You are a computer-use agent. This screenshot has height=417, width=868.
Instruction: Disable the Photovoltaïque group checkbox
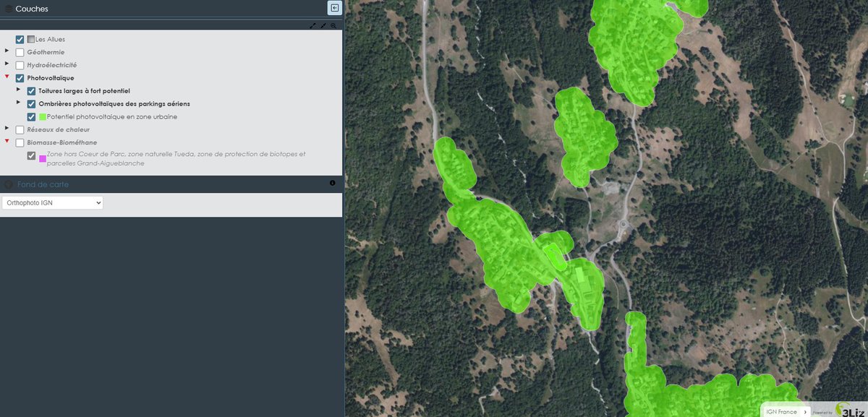point(20,78)
